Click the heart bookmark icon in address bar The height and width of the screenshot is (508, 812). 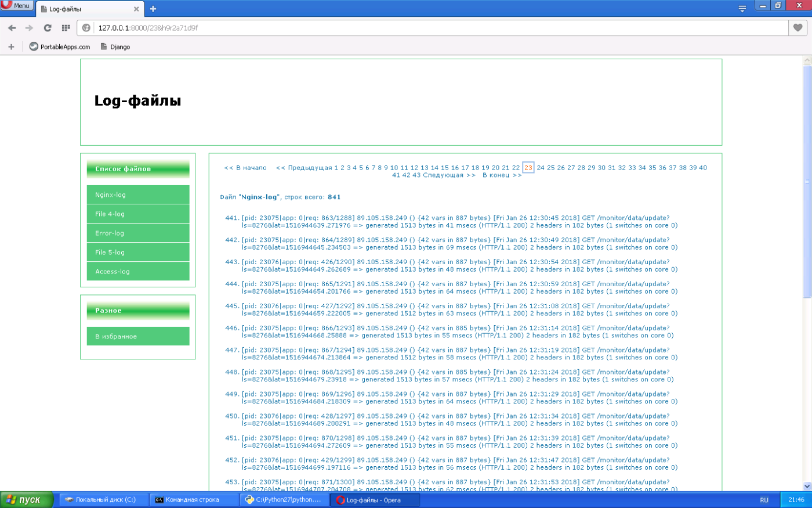(x=798, y=28)
